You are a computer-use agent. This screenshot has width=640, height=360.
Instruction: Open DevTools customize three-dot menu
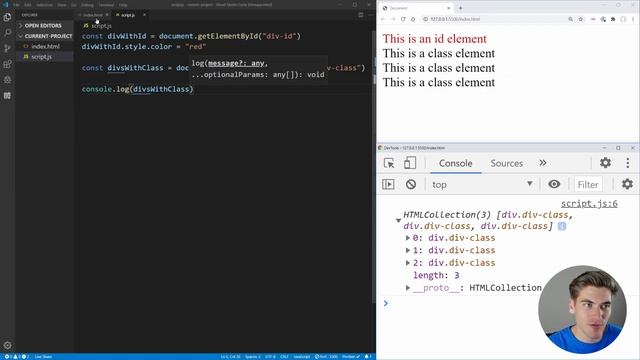pyautogui.click(x=628, y=163)
